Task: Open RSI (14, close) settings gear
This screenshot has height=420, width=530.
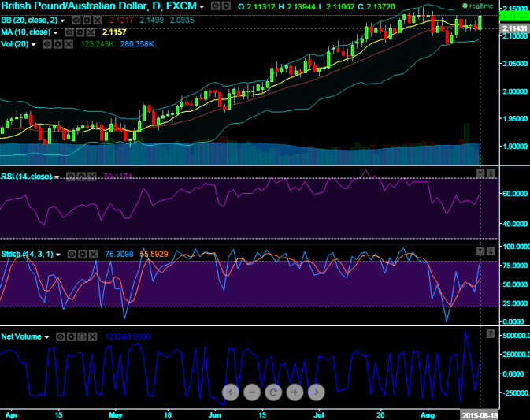Action: [81, 177]
